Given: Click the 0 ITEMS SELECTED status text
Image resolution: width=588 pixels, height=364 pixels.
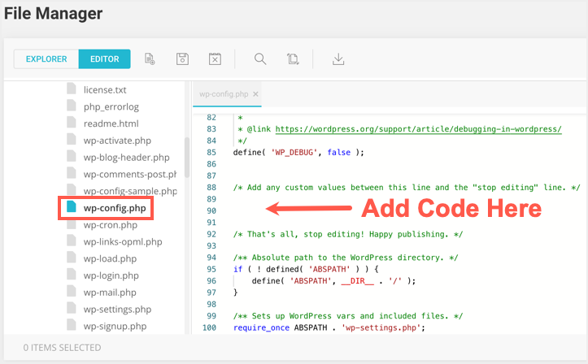Looking at the screenshot, I should click(x=63, y=348).
